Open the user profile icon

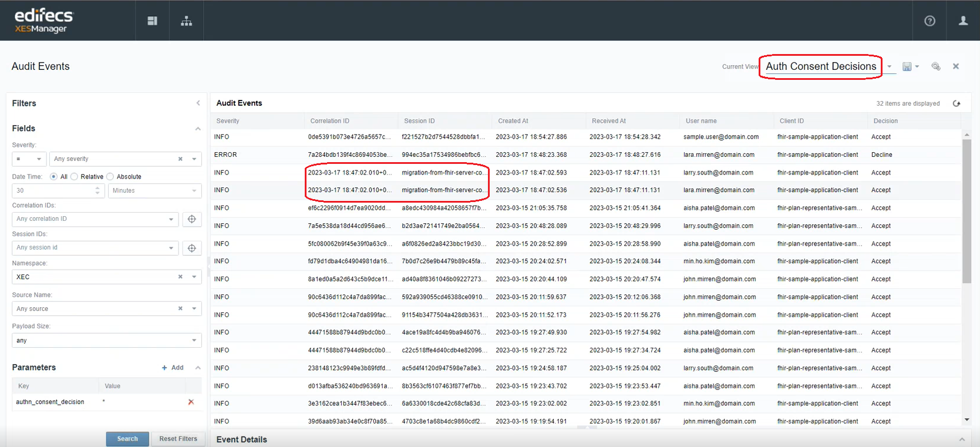pyautogui.click(x=963, y=21)
